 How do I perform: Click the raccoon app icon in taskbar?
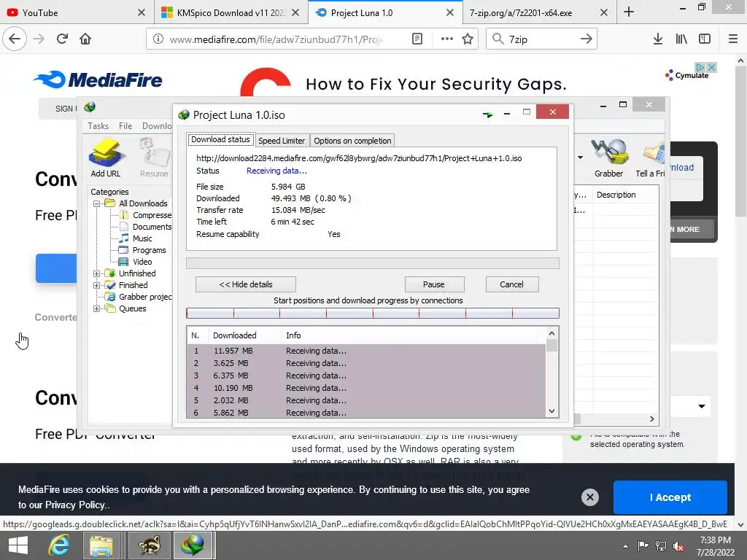click(x=149, y=545)
